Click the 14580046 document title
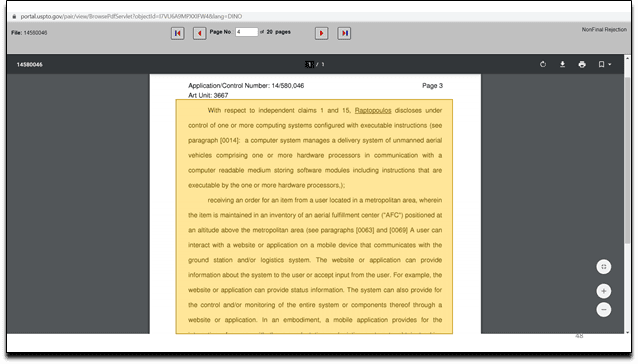This screenshot has width=638, height=364. pyautogui.click(x=29, y=64)
